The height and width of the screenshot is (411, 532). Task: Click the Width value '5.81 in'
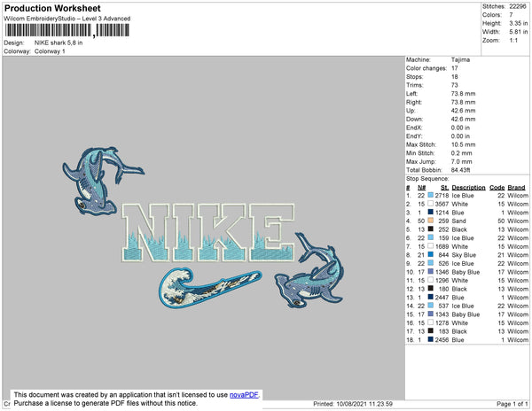(519, 32)
